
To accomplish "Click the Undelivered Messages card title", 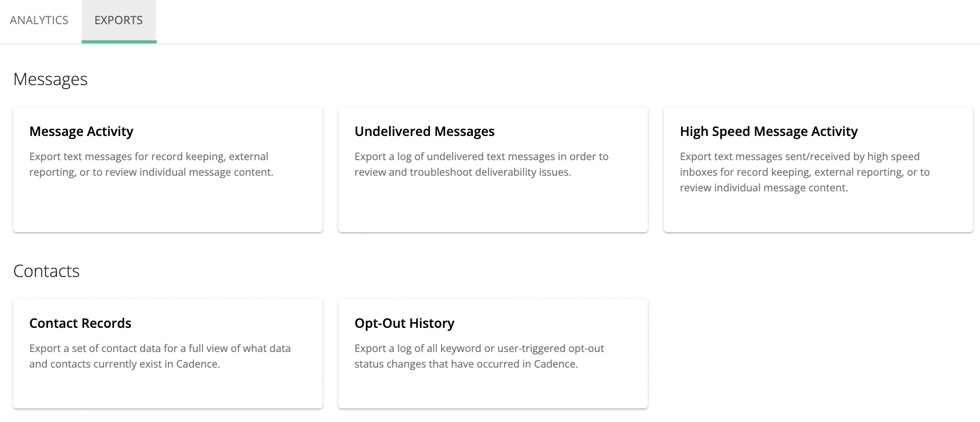I will tap(424, 131).
